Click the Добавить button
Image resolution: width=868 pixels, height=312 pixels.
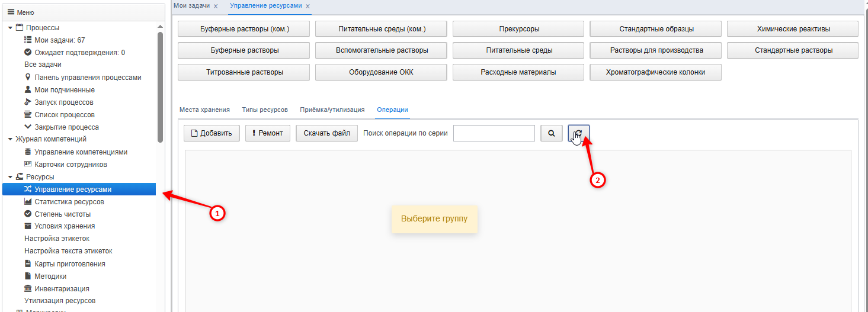[212, 133]
